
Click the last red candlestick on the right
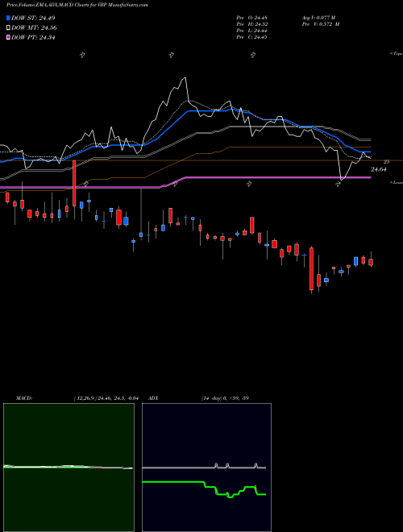pos(371,262)
